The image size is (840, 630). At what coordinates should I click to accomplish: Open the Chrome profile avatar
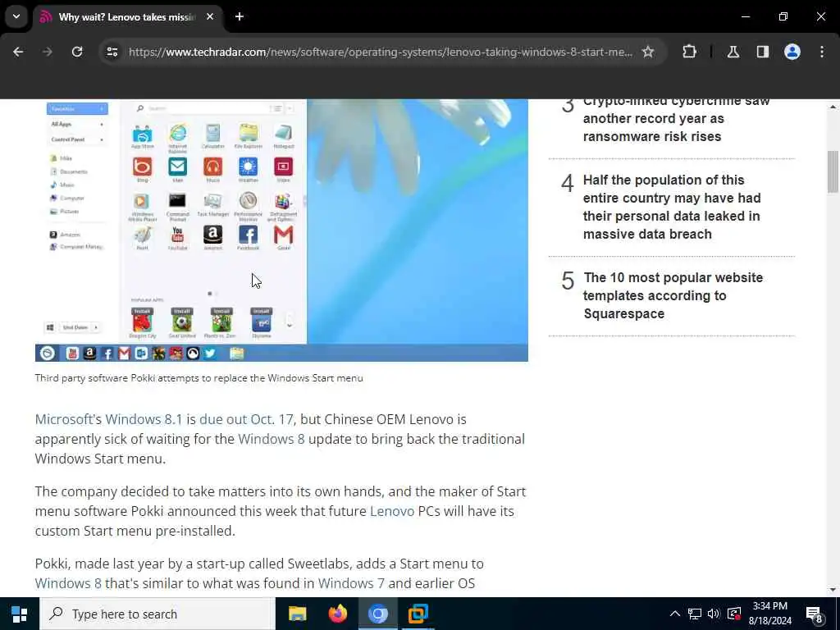pos(792,52)
